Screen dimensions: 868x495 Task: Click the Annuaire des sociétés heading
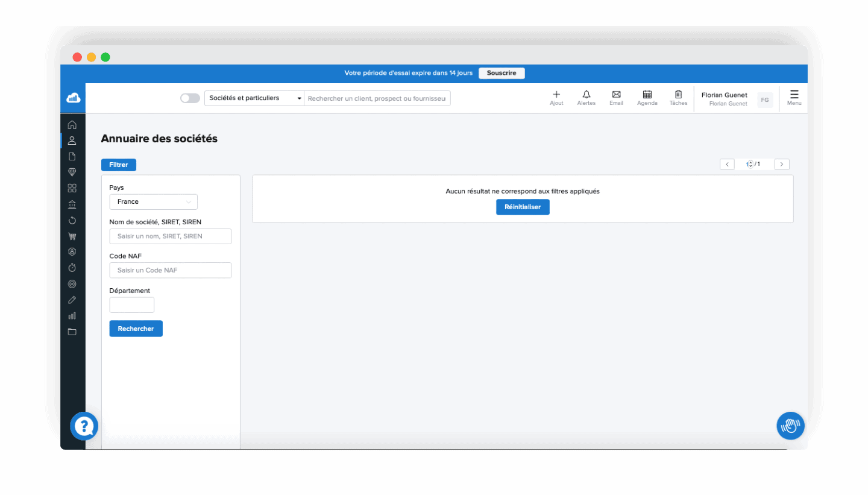(159, 139)
